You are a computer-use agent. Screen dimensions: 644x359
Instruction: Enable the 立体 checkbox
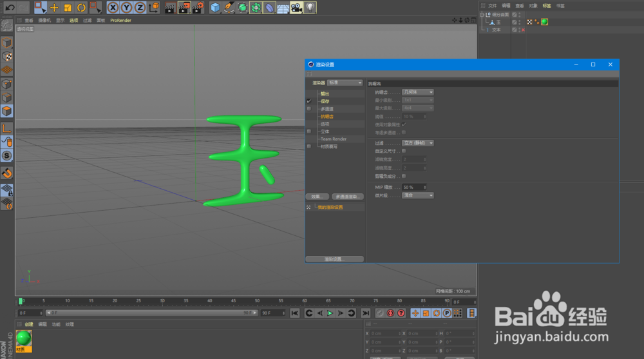(x=309, y=131)
